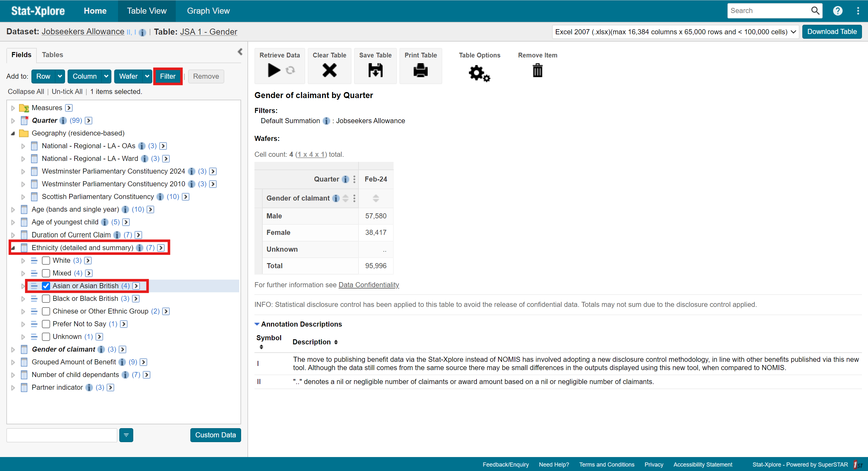Click info icon beside Default Summation
This screenshot has height=471, width=868.
[x=326, y=121]
